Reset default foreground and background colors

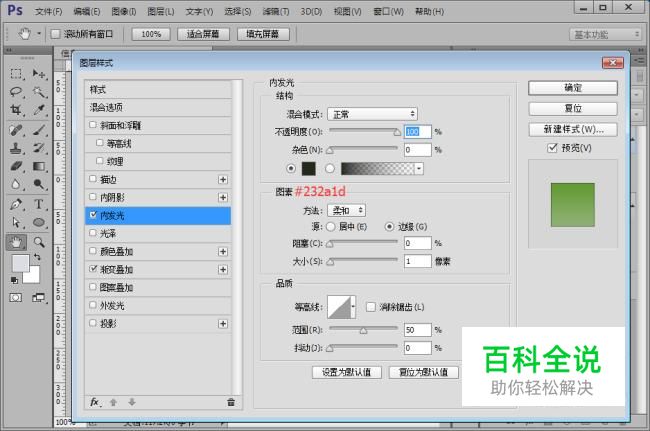click(x=15, y=280)
